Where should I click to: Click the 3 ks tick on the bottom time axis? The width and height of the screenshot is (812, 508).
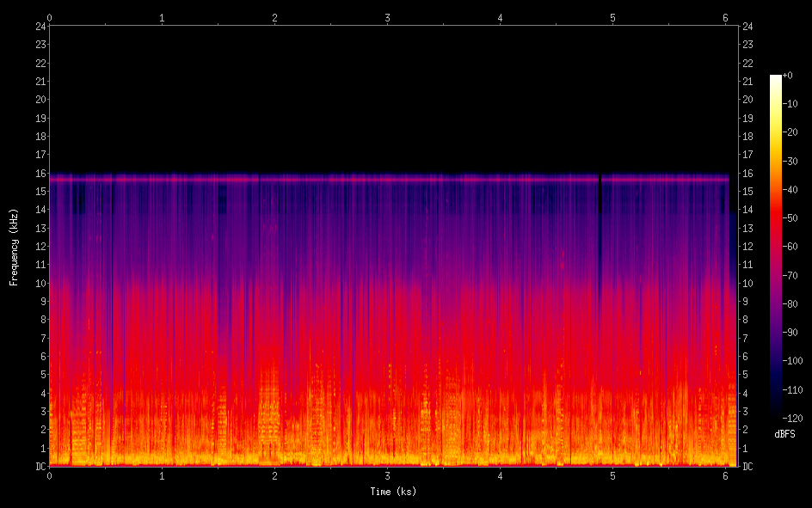point(388,475)
